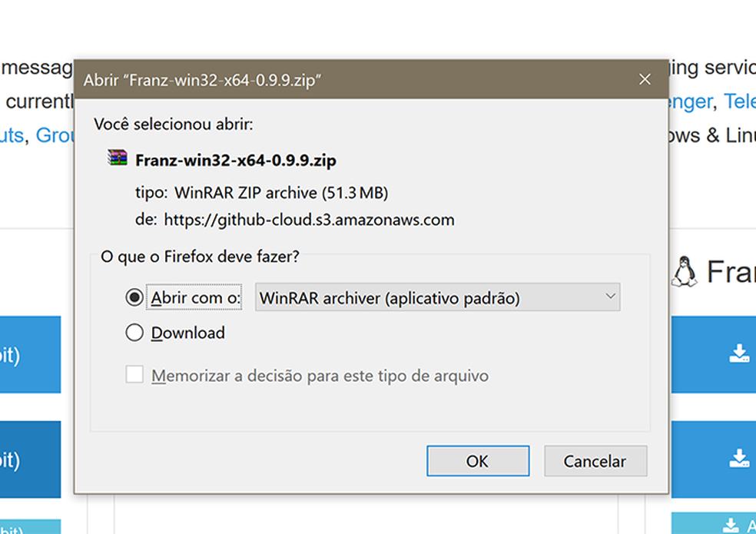Click the Groups link on the left
The image size is (756, 534).
52,135
